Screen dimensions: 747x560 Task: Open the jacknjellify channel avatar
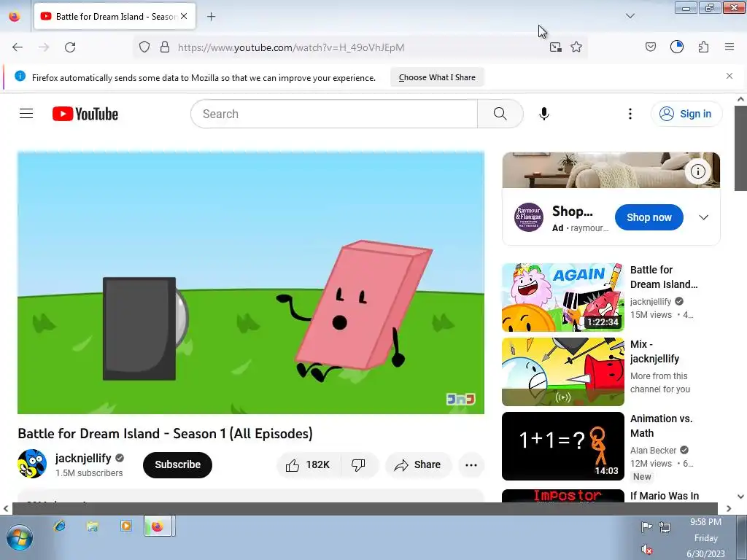coord(32,464)
